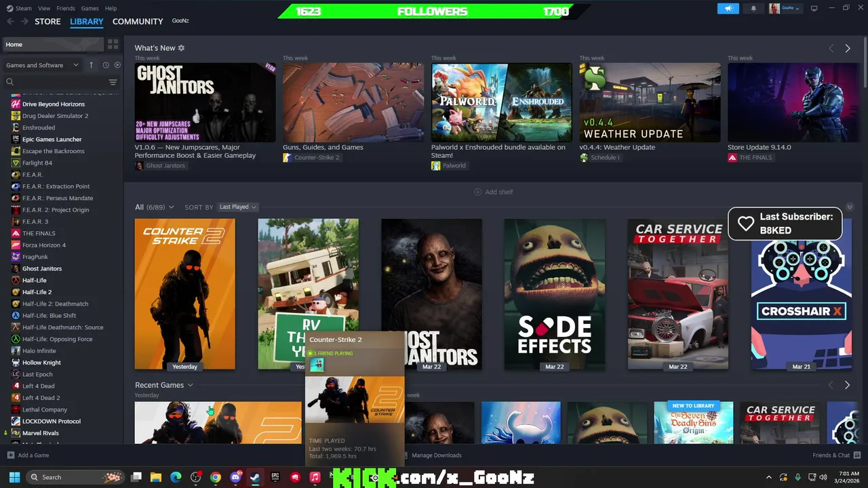Open the Last Played sort dropdown
This screenshot has height=488, width=868.
click(237, 207)
